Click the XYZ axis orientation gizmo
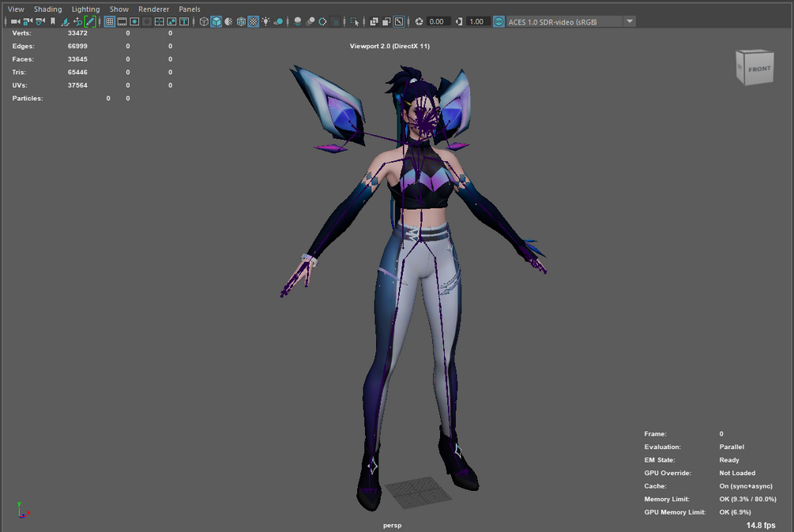794x532 pixels. [22, 510]
